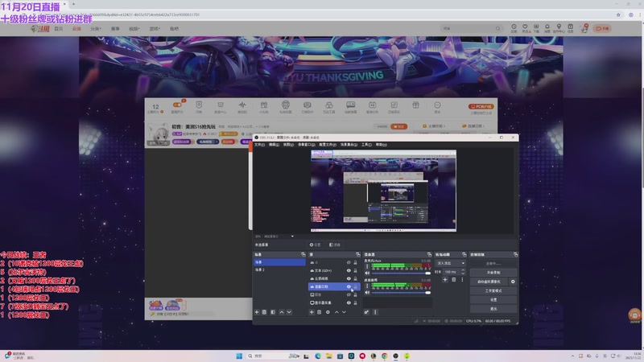Open scene filters icon in Scenes toolbar
Image resolution: width=644 pixels, height=362 pixels.
(x=273, y=312)
